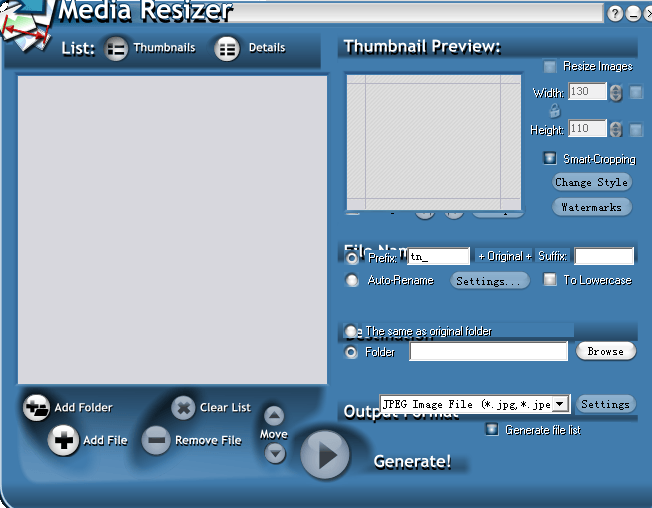Open the output format dropdown
The height and width of the screenshot is (508, 652).
(560, 404)
